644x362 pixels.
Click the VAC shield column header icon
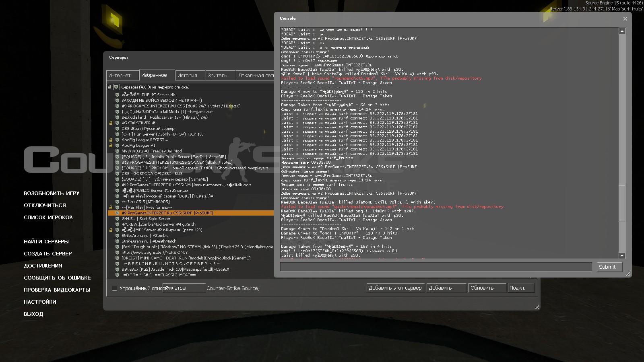pyautogui.click(x=116, y=87)
